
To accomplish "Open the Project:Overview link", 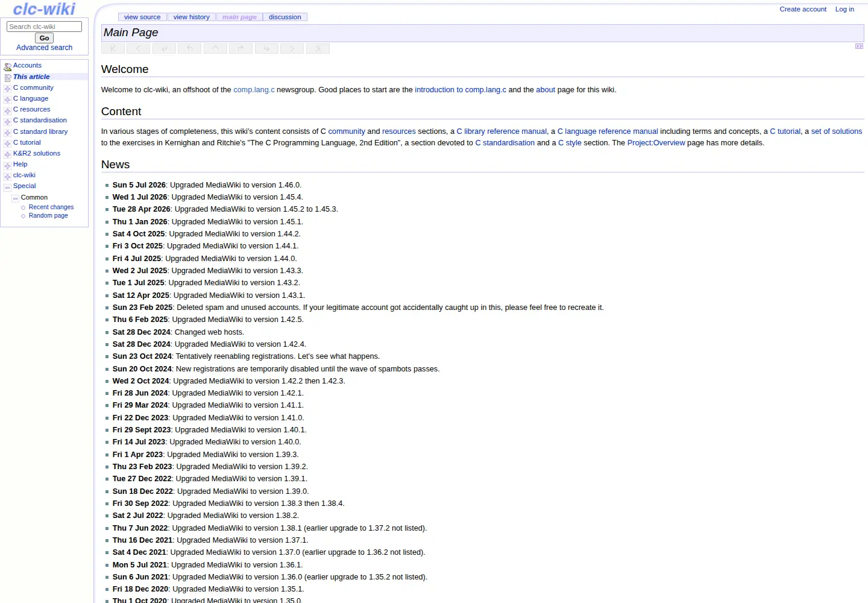I will point(656,143).
